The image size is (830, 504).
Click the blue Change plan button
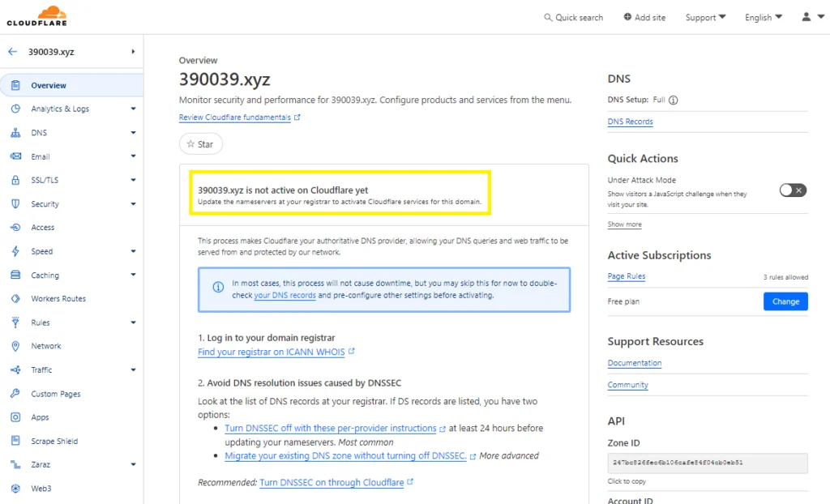click(785, 301)
